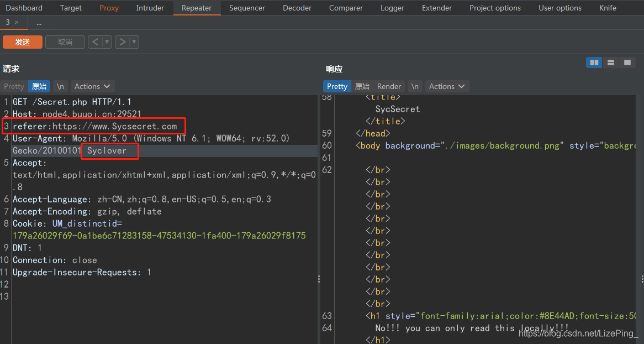
Task: Add a new Repeater tab via ellipsis
Action: [39, 23]
